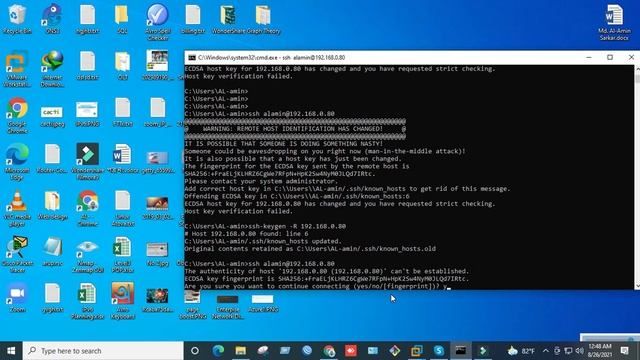Click the cmd.exe window title bar text
Image resolution: width=640 pixels, height=360 pixels.
pyautogui.click(x=271, y=58)
